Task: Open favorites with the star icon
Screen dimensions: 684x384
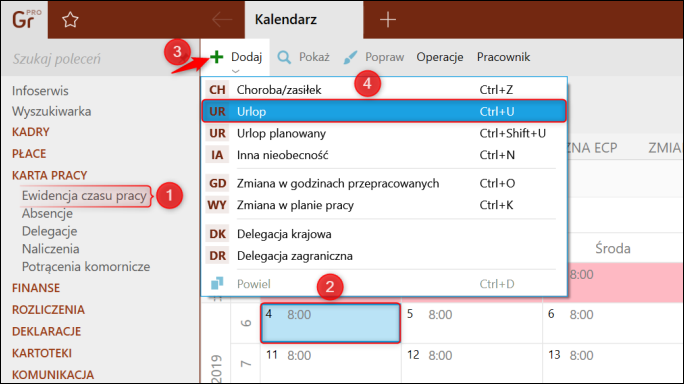Action: click(70, 20)
